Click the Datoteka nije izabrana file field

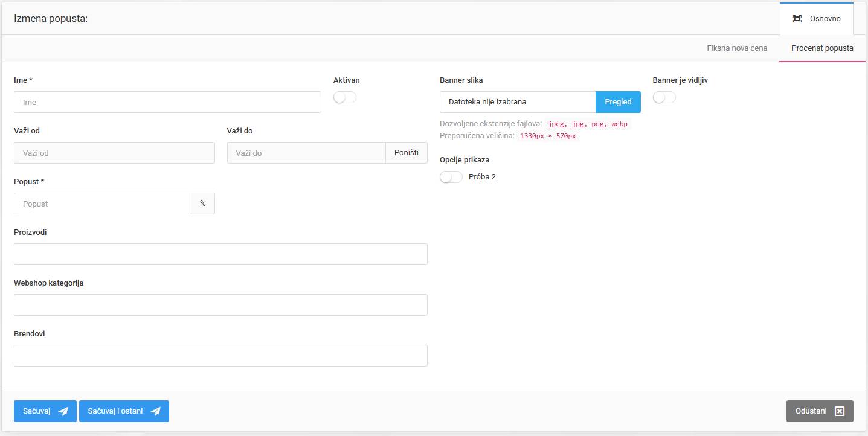tap(518, 102)
